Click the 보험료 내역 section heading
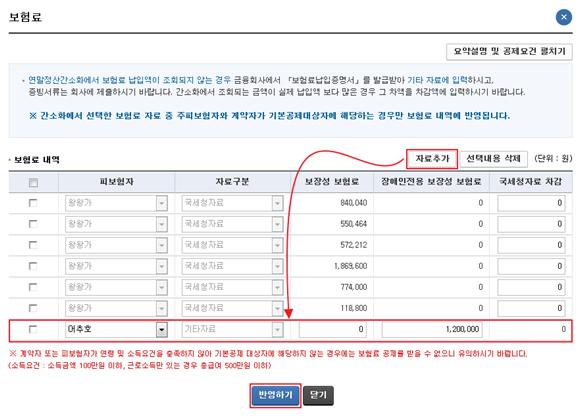Viewport: 581px width, 418px height. [x=37, y=160]
